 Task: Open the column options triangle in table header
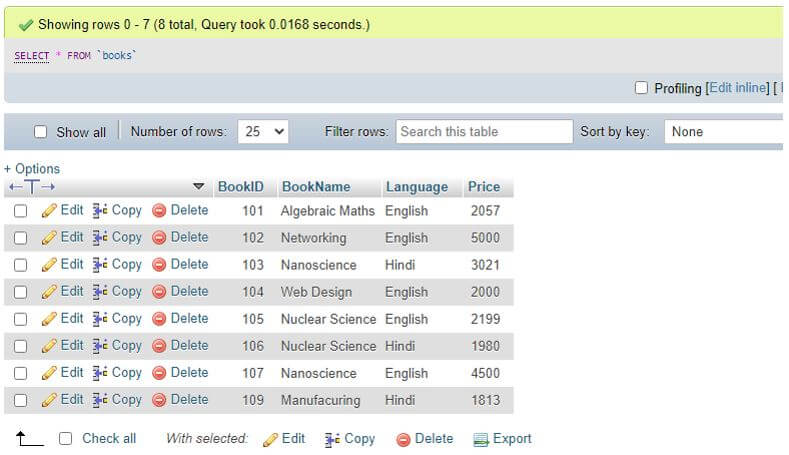click(199, 187)
